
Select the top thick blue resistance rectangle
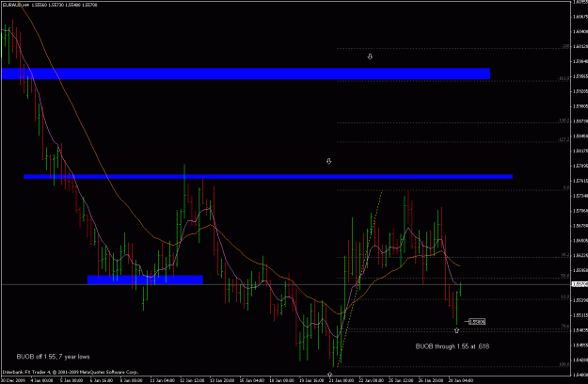coord(246,73)
